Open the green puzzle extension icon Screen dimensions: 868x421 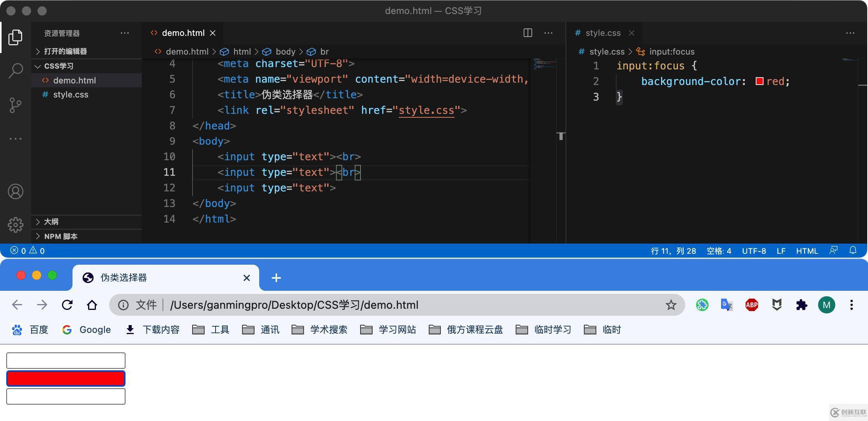click(702, 305)
